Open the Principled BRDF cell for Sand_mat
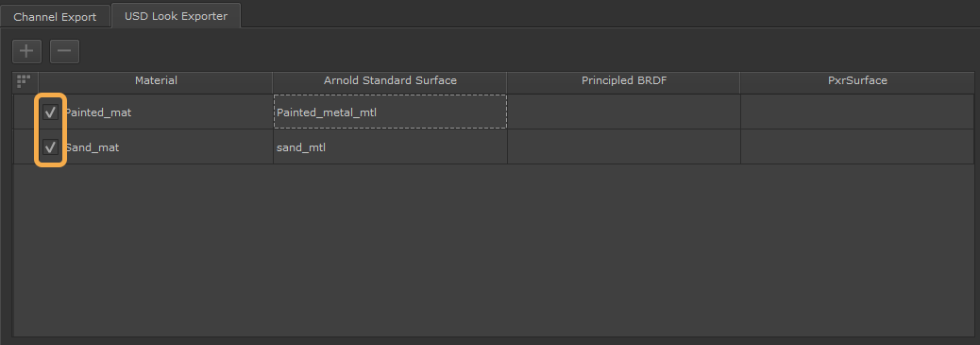The height and width of the screenshot is (345, 980). click(x=624, y=147)
